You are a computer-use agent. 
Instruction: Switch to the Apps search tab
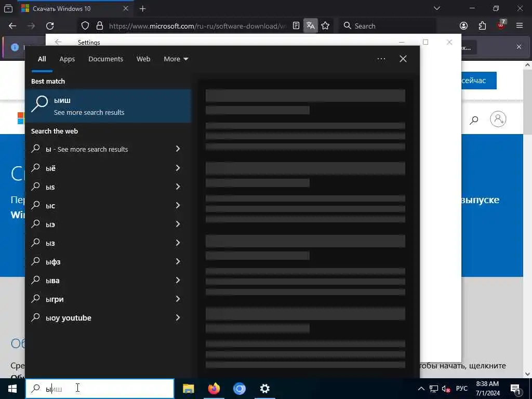(67, 59)
